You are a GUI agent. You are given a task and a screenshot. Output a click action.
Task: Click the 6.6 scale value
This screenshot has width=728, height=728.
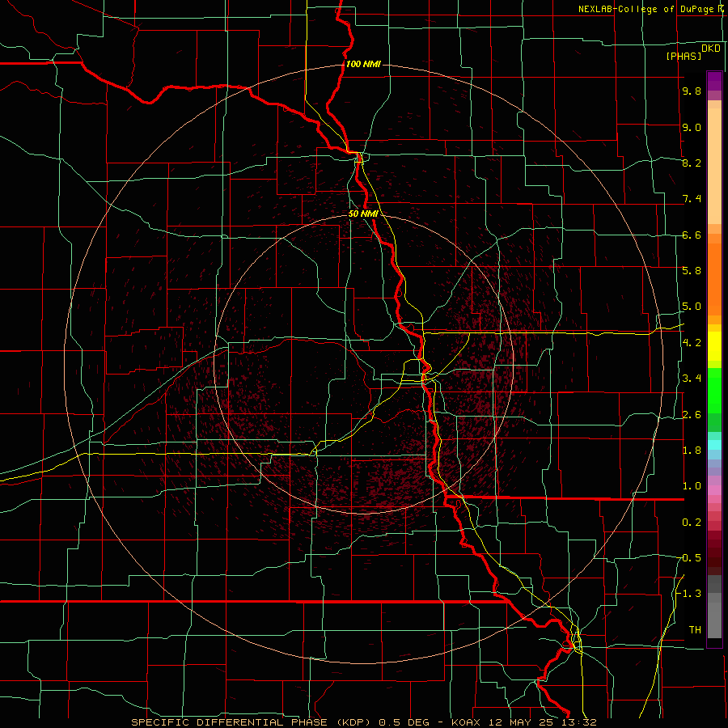click(692, 235)
